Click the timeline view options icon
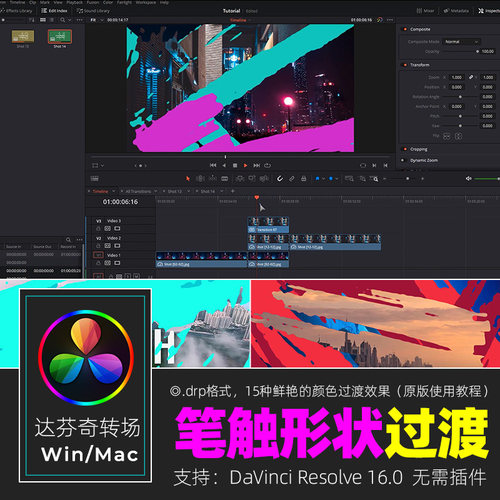500x500 pixels. tap(95, 179)
